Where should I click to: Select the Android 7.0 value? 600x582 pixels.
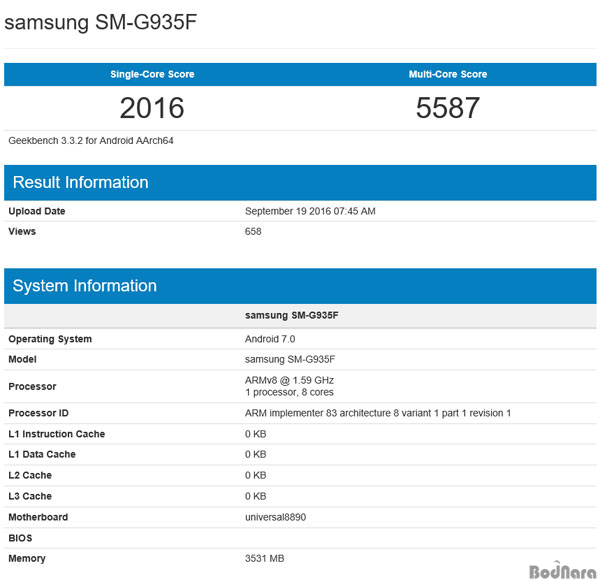pyautogui.click(x=270, y=339)
